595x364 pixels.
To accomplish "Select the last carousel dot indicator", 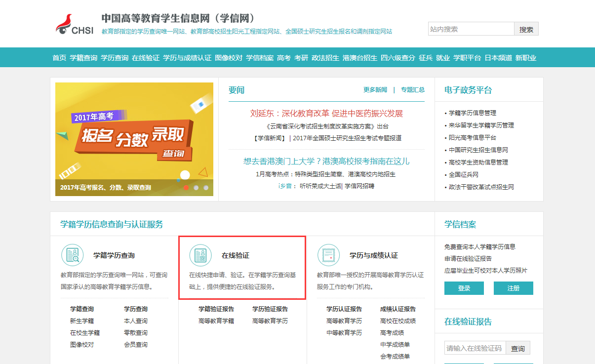I will click(206, 188).
